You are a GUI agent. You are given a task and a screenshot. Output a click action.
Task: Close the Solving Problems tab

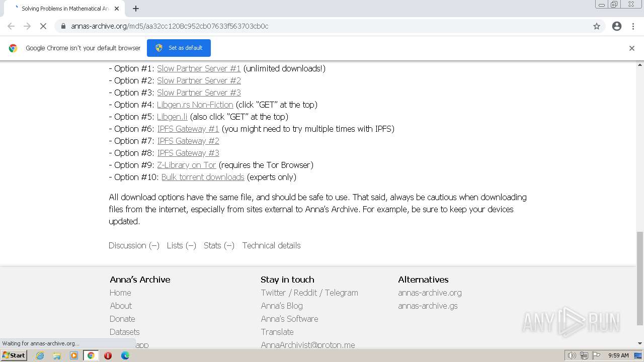click(x=117, y=9)
